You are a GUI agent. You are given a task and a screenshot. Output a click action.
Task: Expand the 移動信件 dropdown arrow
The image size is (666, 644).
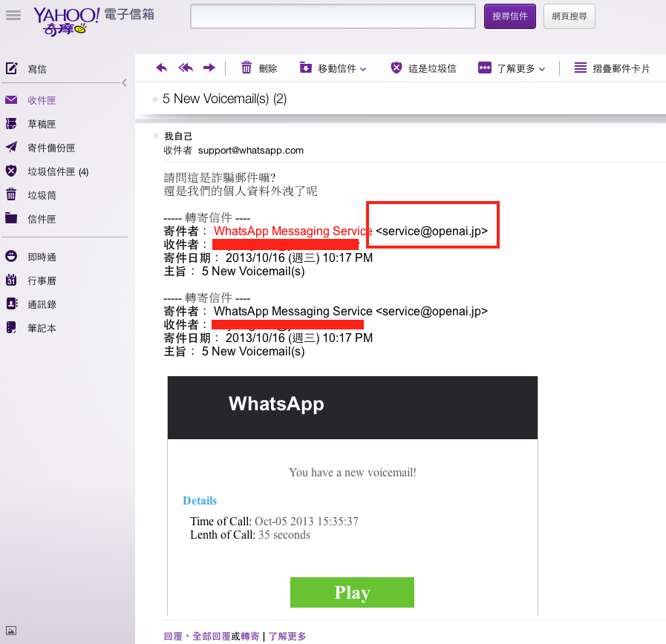coord(363,69)
